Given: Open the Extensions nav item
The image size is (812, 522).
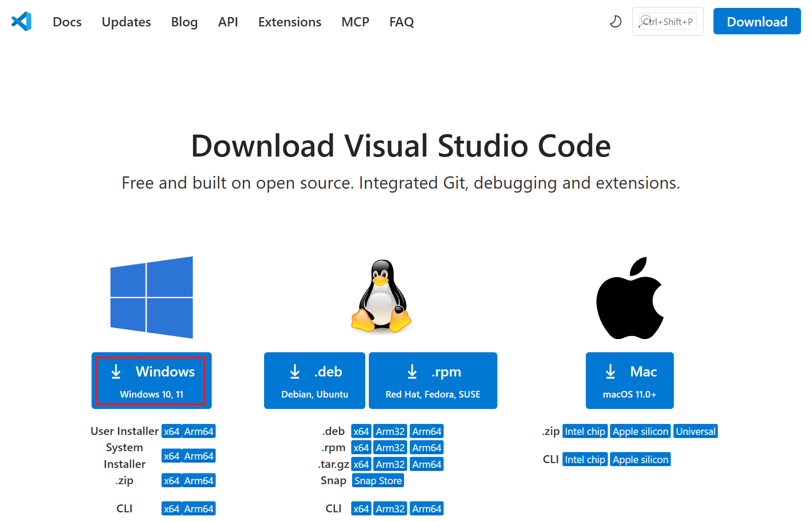Looking at the screenshot, I should (x=290, y=22).
